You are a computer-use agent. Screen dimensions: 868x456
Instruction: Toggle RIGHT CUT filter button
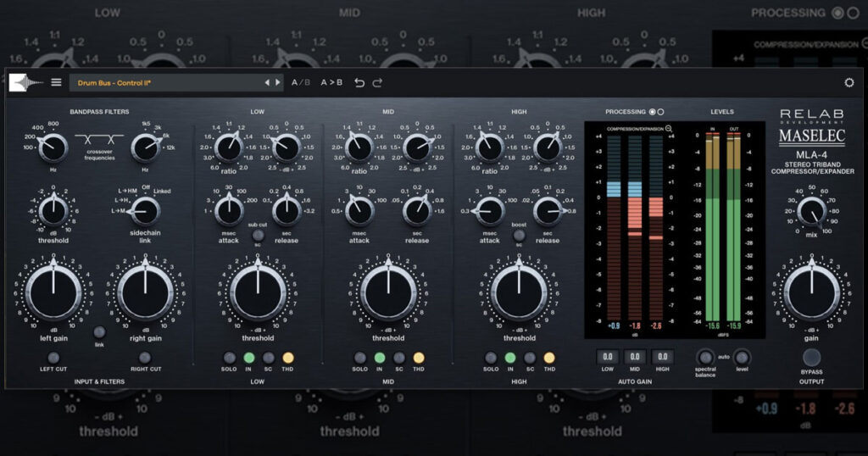[145, 358]
